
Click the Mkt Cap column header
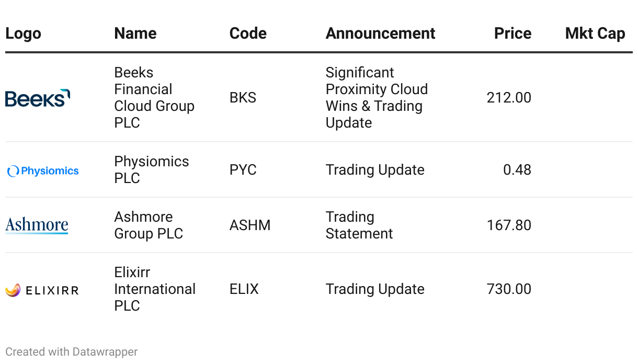coord(595,33)
